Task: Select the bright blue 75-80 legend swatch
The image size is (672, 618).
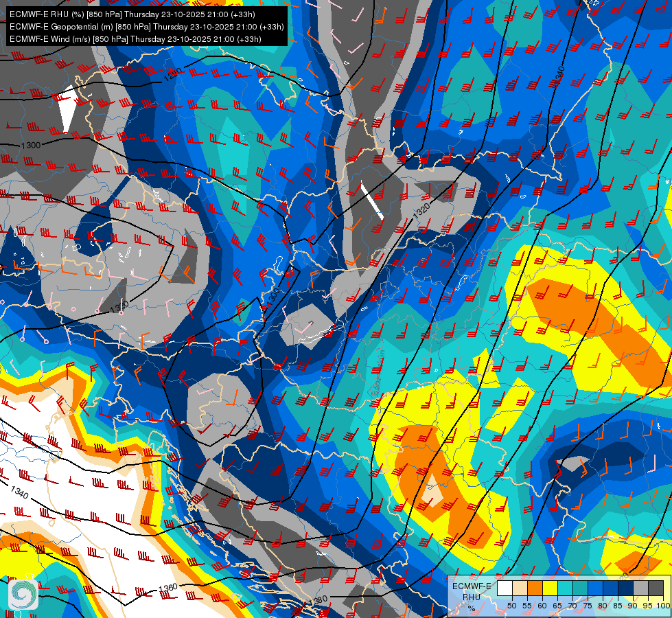Action: point(595,588)
